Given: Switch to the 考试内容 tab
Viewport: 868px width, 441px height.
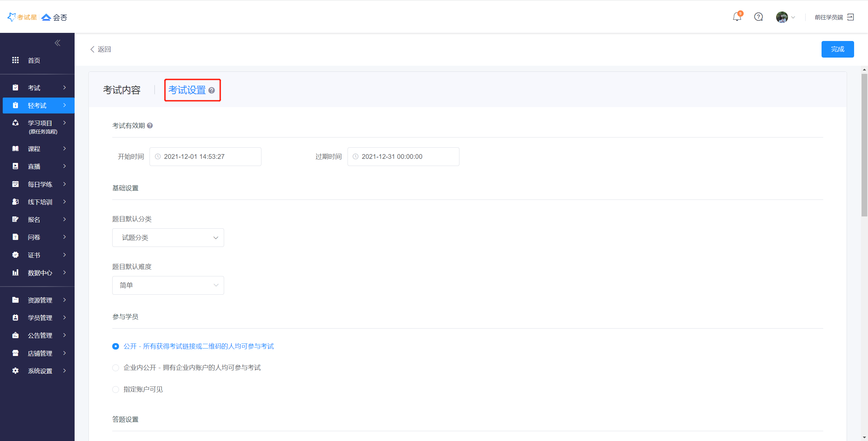Looking at the screenshot, I should pos(122,90).
